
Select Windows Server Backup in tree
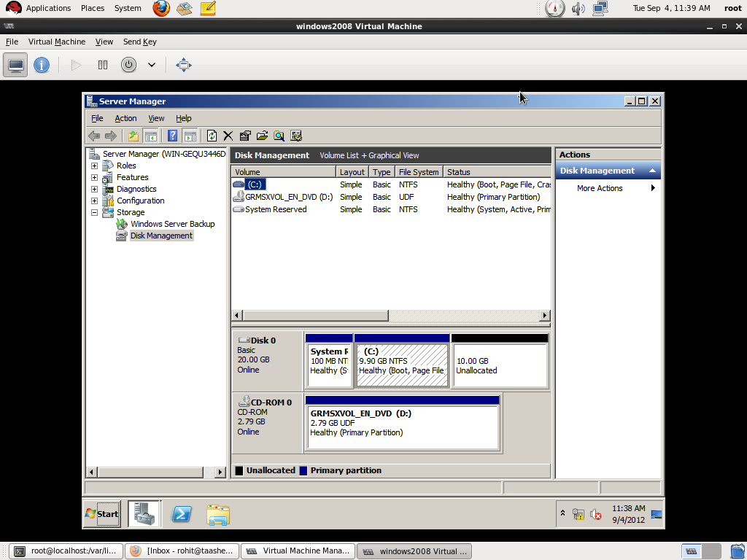(172, 224)
